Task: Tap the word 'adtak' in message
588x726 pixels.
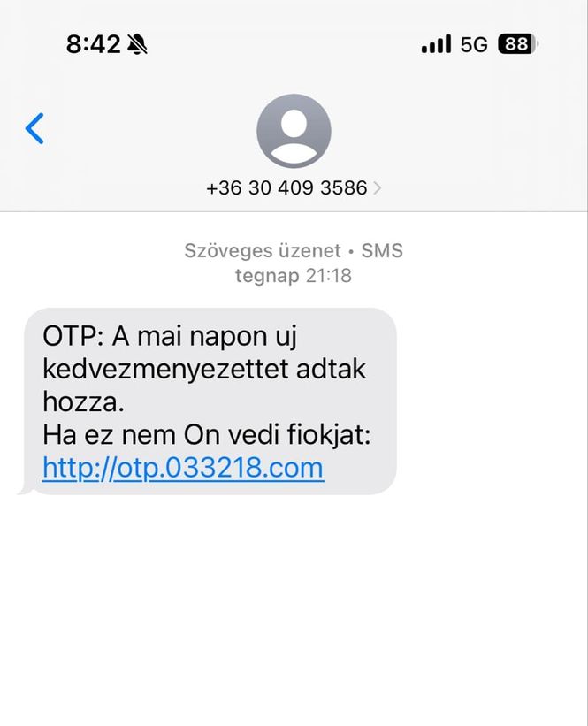Action: 331,370
